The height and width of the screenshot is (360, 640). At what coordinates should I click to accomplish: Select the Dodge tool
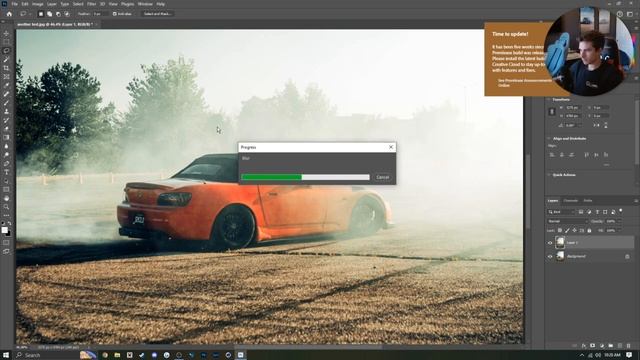click(6, 155)
